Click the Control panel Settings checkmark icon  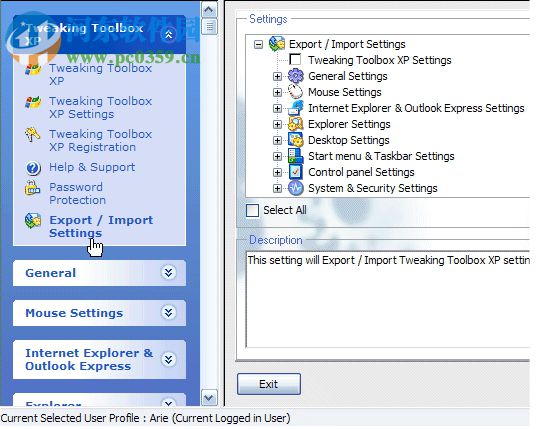[x=296, y=172]
